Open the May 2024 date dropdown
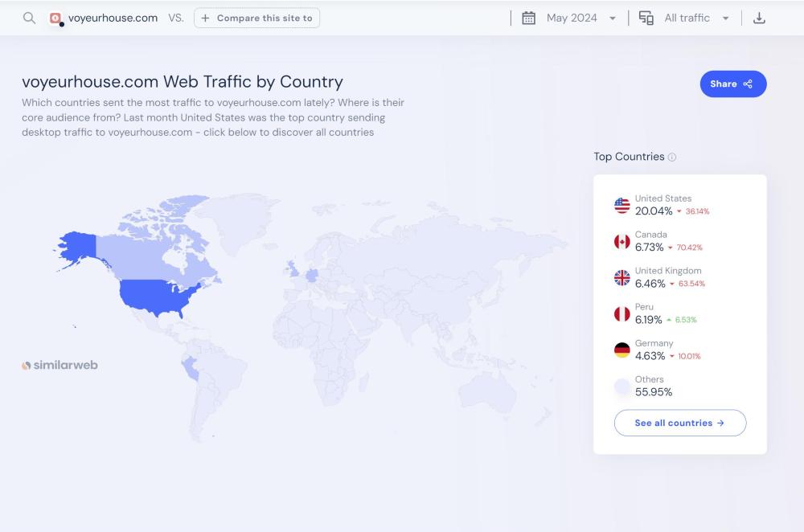This screenshot has width=804, height=532. pos(580,18)
